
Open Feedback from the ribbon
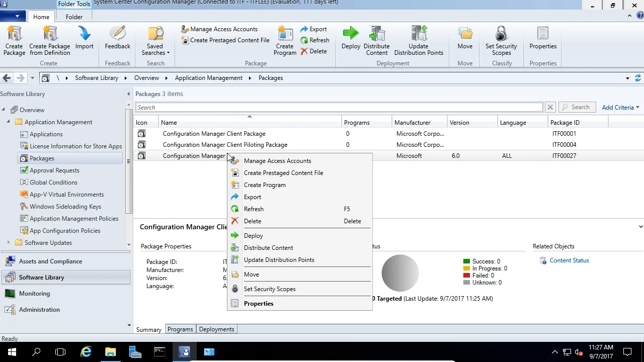tap(117, 39)
